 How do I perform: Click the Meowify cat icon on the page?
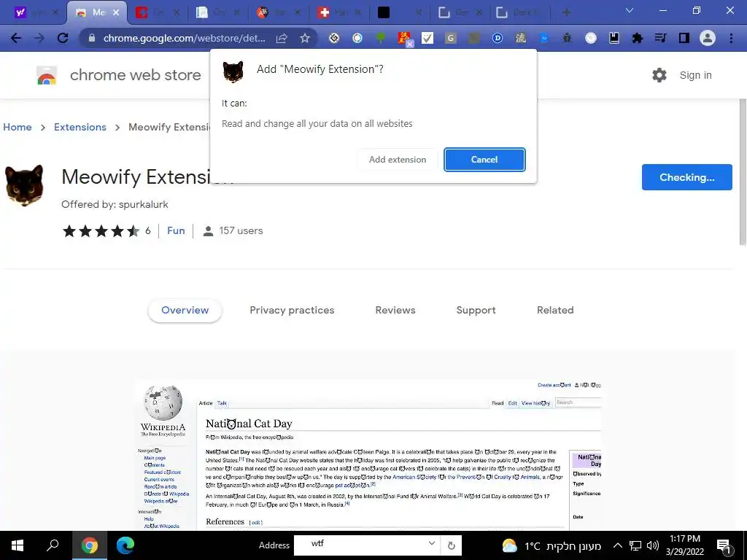[24, 185]
